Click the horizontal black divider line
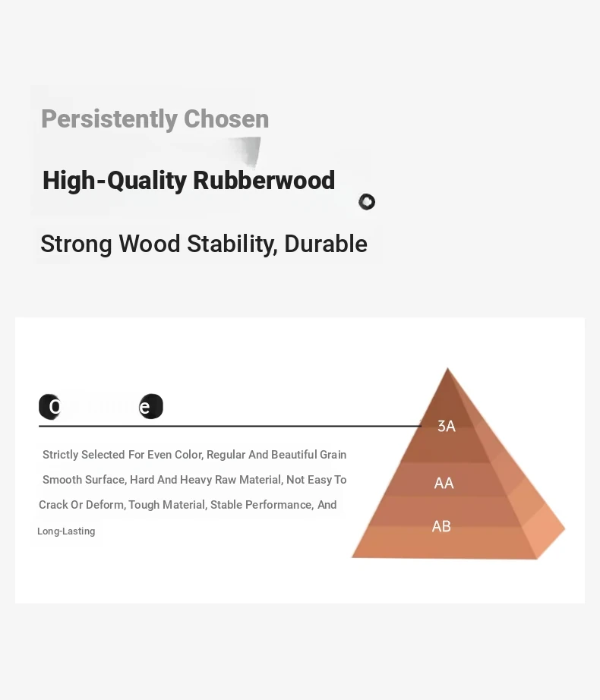Viewport: 600px width, 700px height. [x=230, y=426]
